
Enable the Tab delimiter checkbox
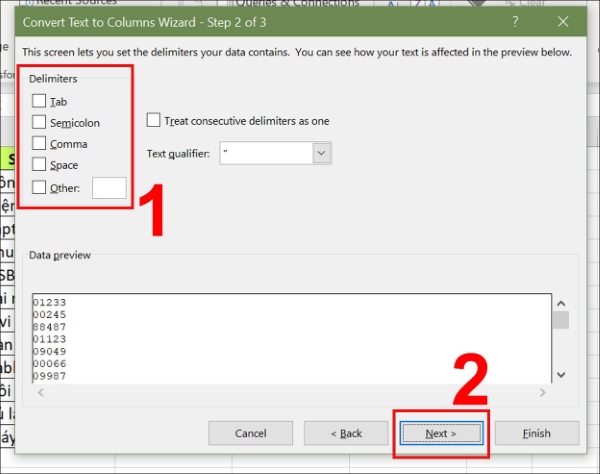[x=39, y=101]
